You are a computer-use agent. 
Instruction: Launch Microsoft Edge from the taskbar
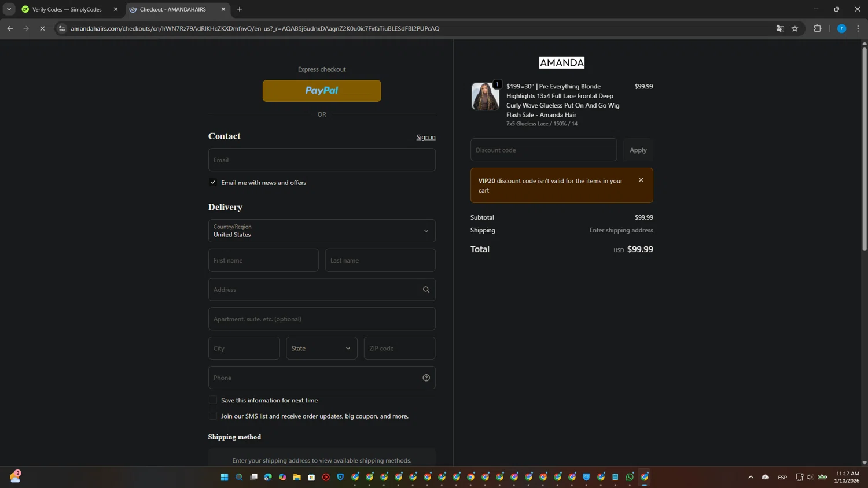pyautogui.click(x=268, y=477)
